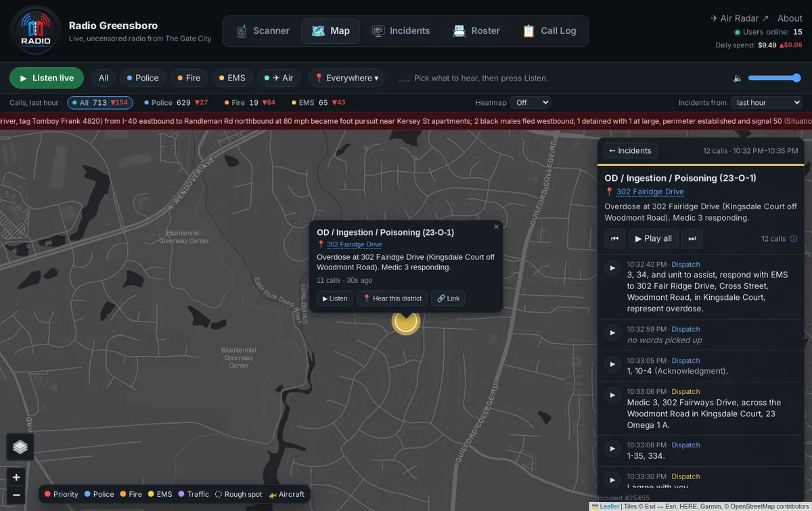Viewport: 812px width, 511px height.
Task: Play the 10:33:30 PM dispatch call
Action: coord(612,480)
